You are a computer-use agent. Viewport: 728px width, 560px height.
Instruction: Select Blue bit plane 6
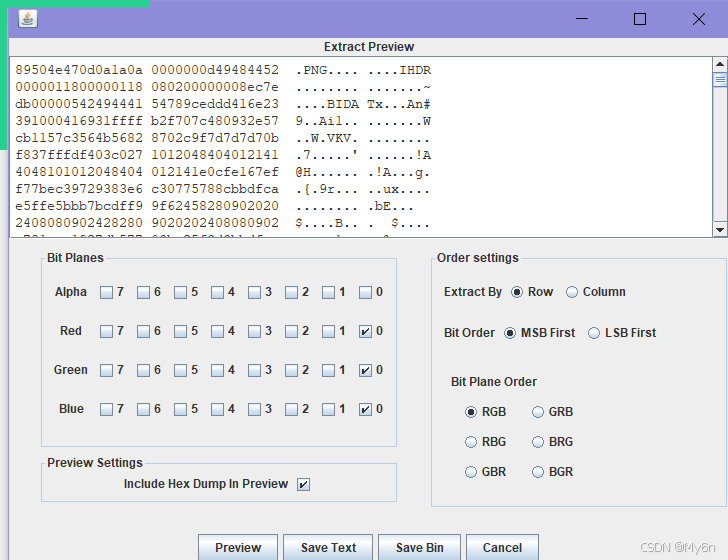[x=143, y=409]
